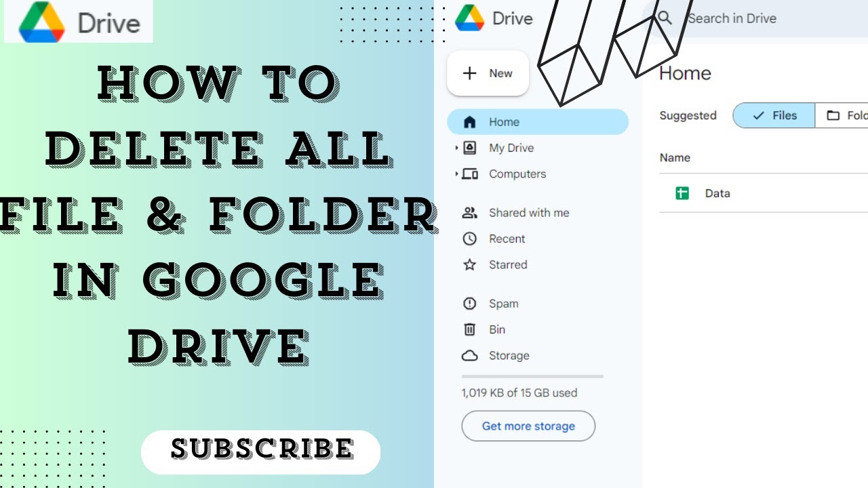Click the SUBSCRIBE button on banner

[261, 452]
